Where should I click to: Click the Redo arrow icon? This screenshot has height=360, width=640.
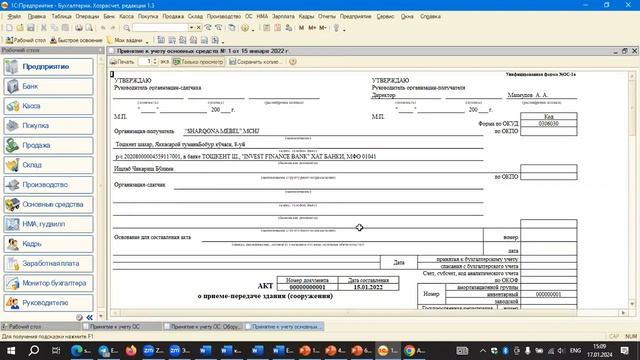point(113,28)
